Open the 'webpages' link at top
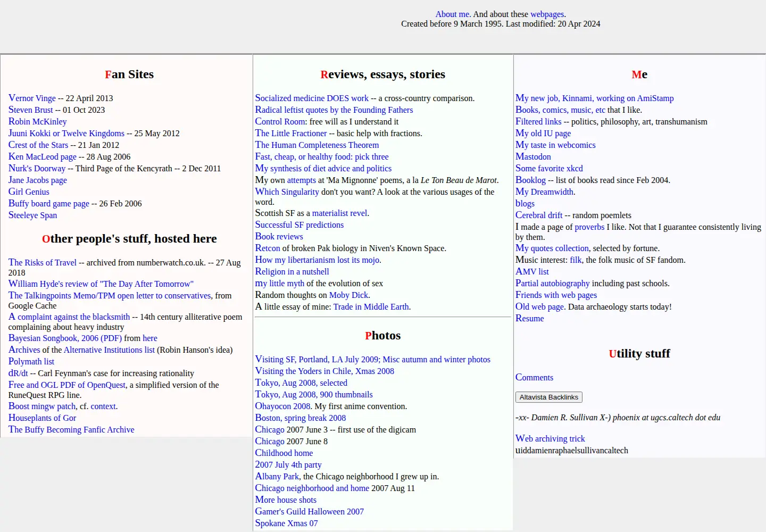Viewport: 766px width, 532px height. pos(547,14)
